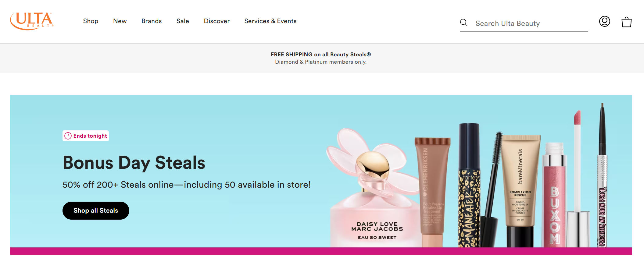Open the Brands menu
644x265 pixels.
pyautogui.click(x=152, y=21)
